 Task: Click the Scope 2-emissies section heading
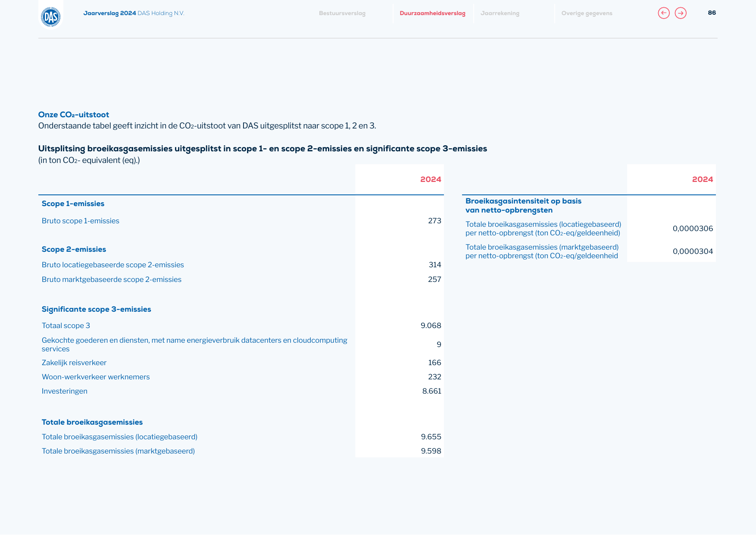point(74,249)
